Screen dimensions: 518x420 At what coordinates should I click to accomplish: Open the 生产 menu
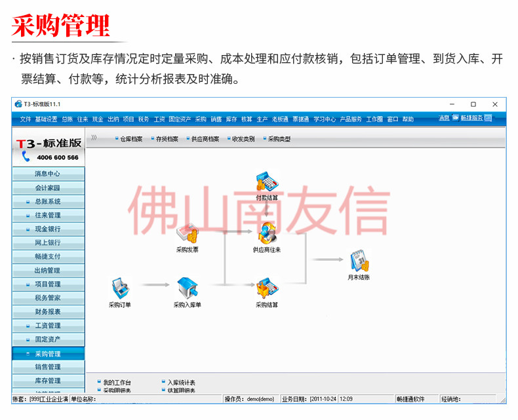point(262,119)
